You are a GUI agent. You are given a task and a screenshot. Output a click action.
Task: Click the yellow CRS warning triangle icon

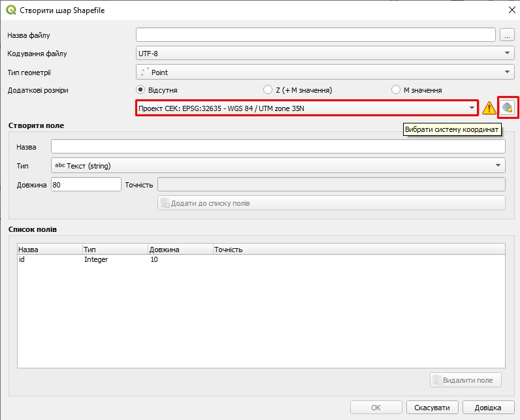click(x=489, y=108)
